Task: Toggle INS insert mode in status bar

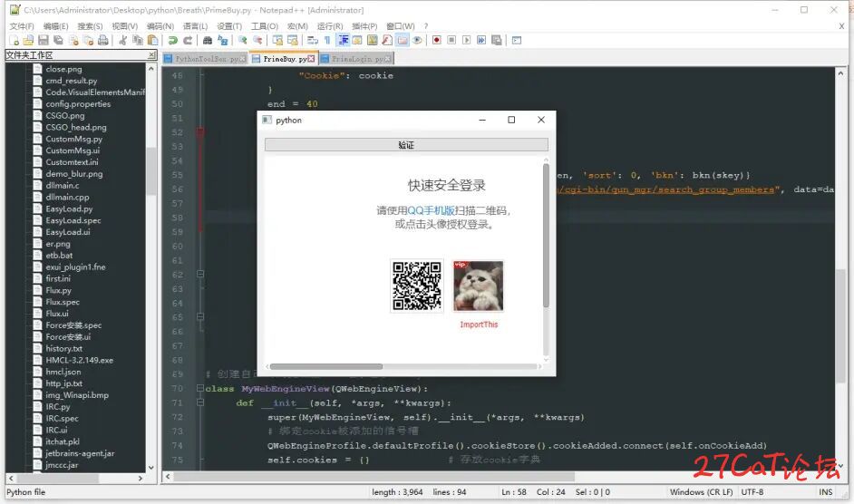Action: (x=825, y=492)
